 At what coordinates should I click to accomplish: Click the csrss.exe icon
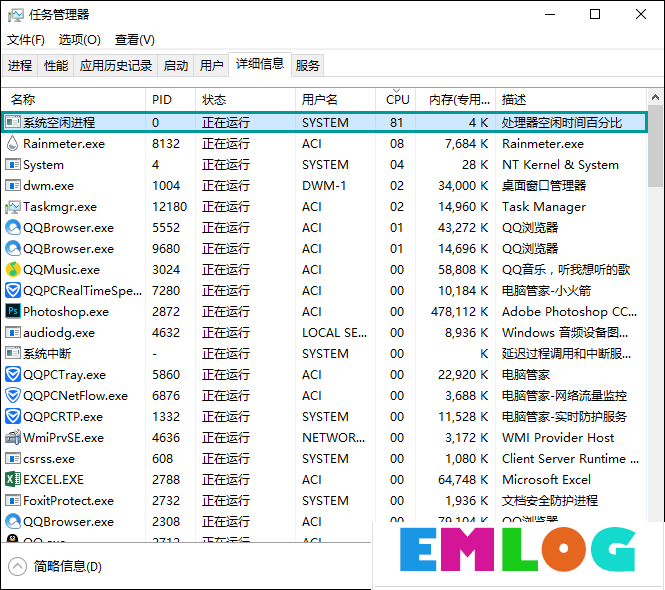[13, 459]
